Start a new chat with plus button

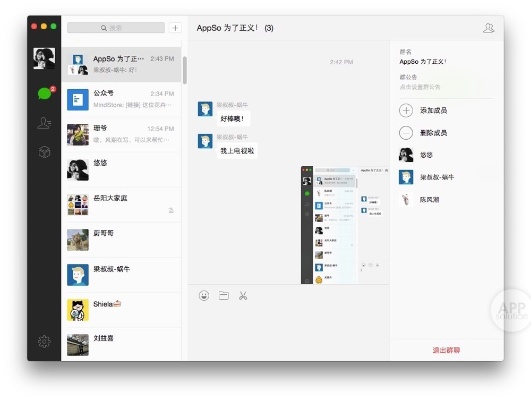(x=175, y=28)
